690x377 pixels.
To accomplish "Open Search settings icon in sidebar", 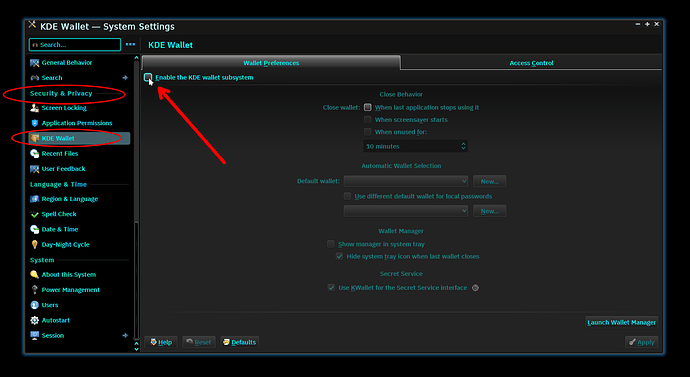I will pos(34,78).
